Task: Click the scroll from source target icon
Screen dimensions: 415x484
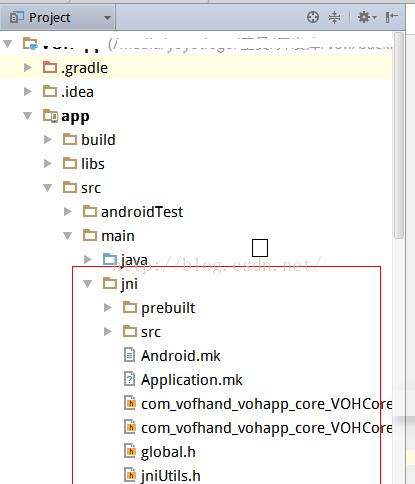Action: [x=313, y=17]
